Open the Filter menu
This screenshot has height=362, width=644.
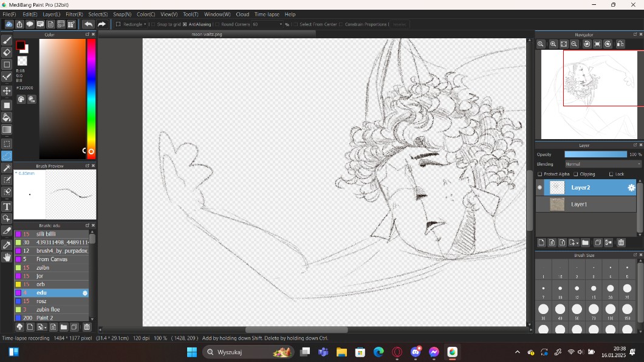pos(74,14)
